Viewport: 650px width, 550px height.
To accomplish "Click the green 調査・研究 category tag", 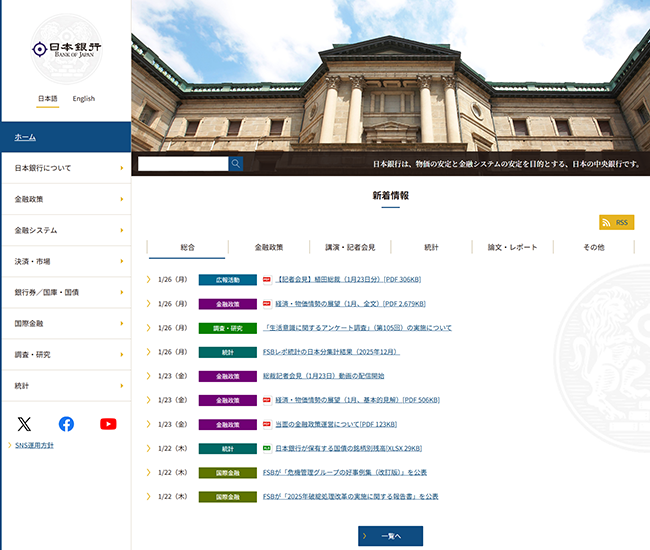I will pos(228,328).
